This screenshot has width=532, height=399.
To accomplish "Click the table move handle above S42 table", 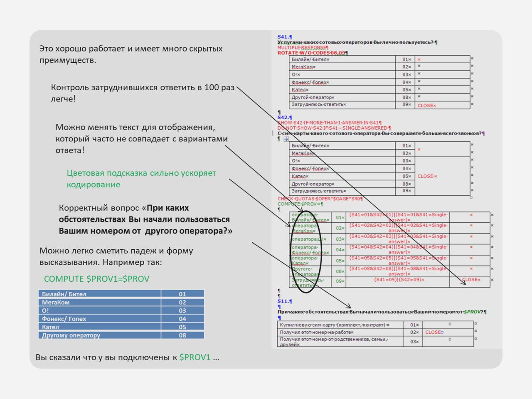I will [286, 139].
